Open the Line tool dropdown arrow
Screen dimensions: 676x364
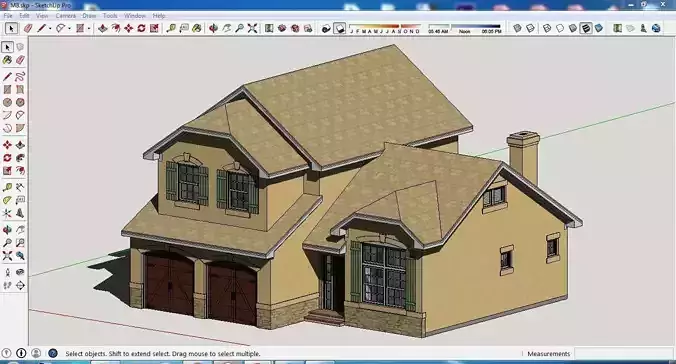pyautogui.click(x=50, y=29)
